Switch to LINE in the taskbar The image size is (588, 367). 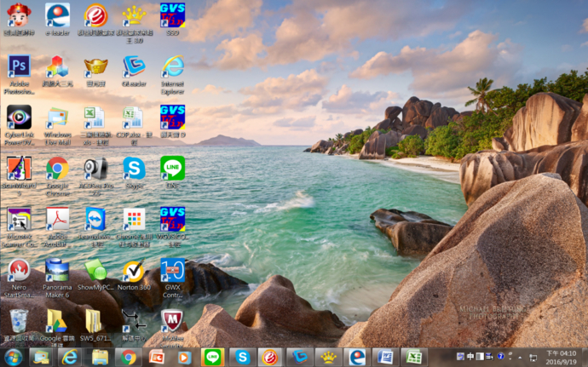[211, 357]
